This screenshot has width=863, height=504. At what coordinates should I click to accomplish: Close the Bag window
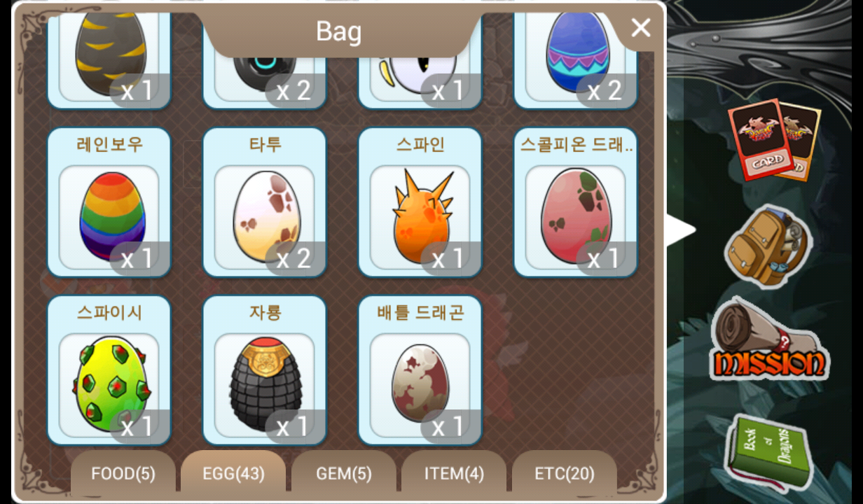click(640, 28)
